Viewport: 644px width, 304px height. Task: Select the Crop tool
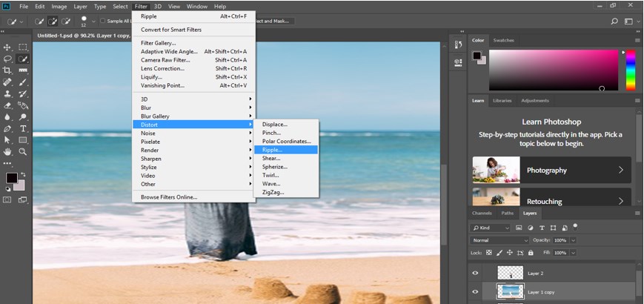coord(7,70)
